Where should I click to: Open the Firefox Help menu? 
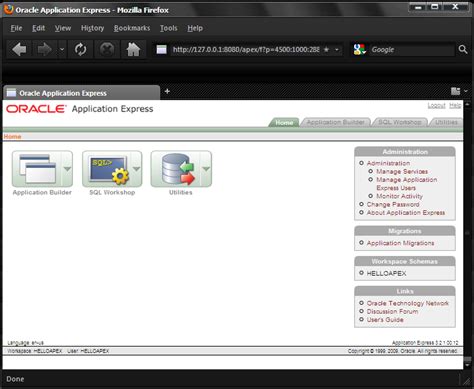[x=195, y=28]
